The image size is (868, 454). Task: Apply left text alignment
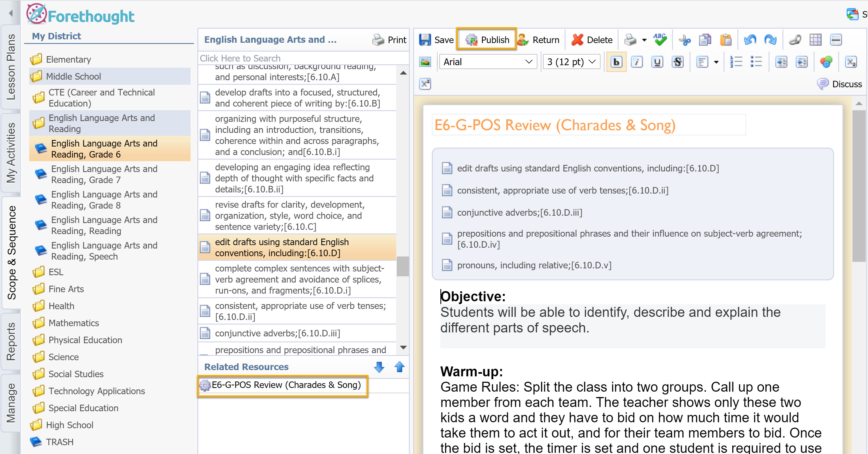click(702, 62)
